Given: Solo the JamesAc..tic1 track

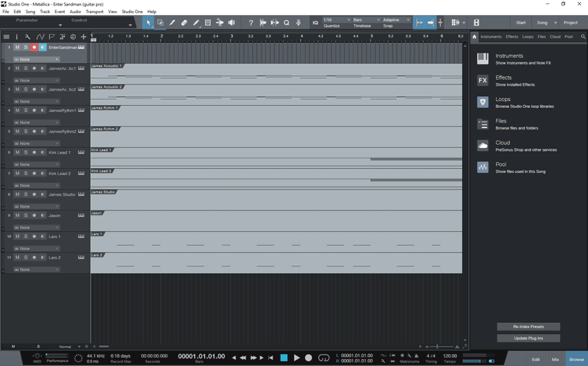Looking at the screenshot, I should coord(26,68).
